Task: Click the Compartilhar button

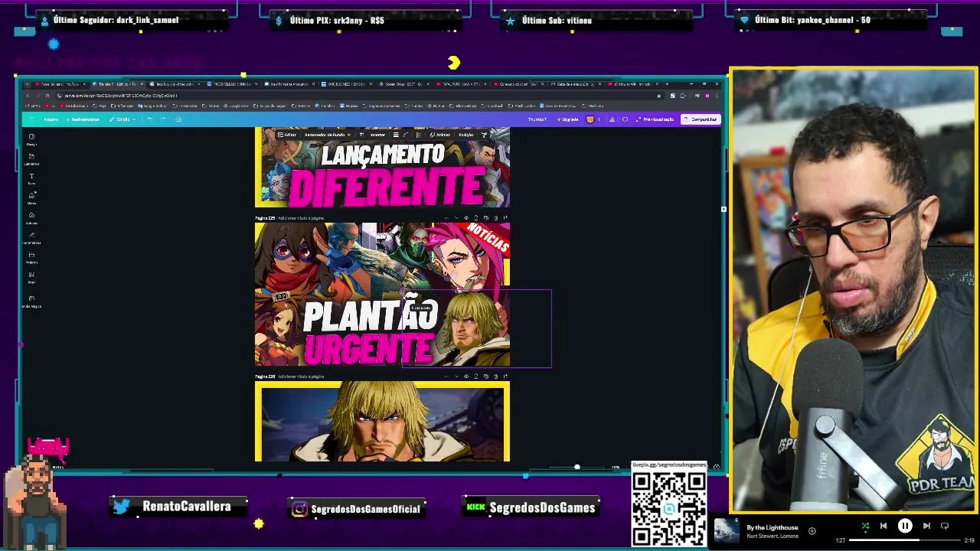Action: pos(700,119)
